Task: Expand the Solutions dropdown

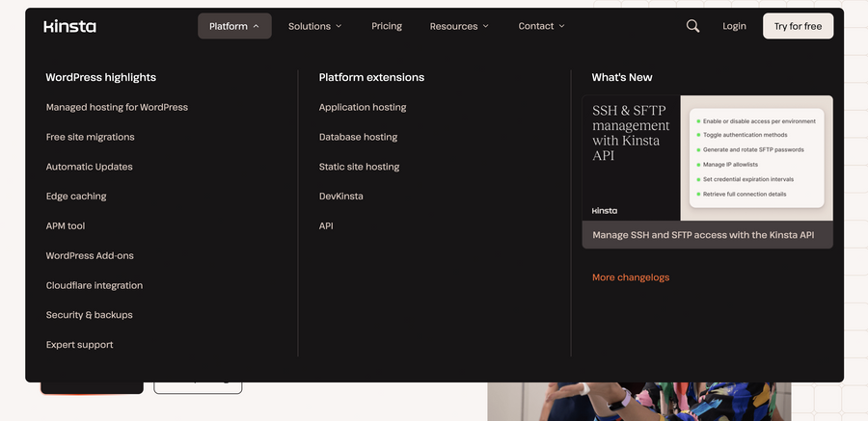Action: 314,26
